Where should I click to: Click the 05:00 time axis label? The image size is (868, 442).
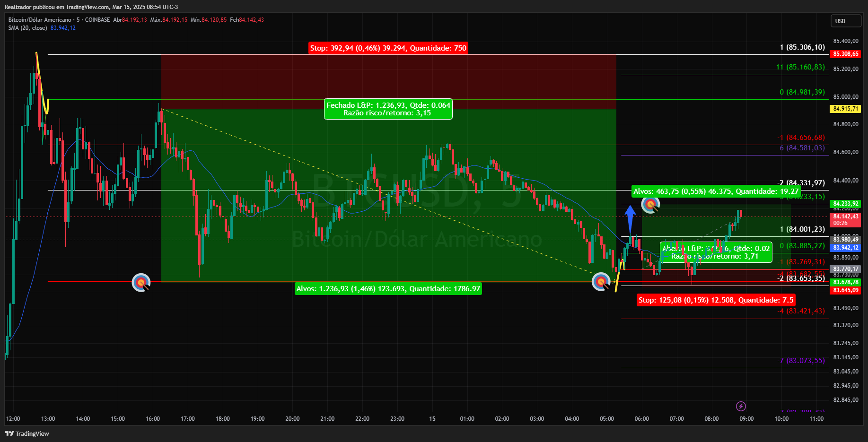[x=607, y=419]
